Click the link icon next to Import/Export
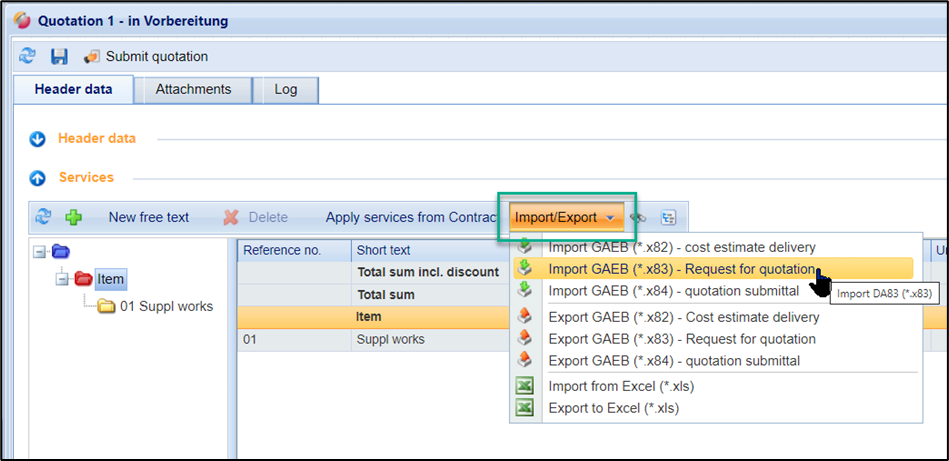The image size is (949, 461). coord(637,217)
